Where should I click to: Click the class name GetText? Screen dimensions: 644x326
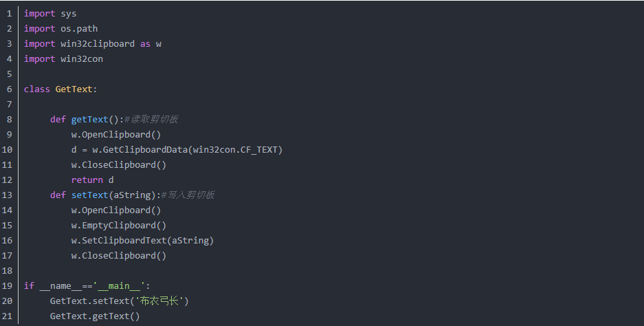coord(74,89)
